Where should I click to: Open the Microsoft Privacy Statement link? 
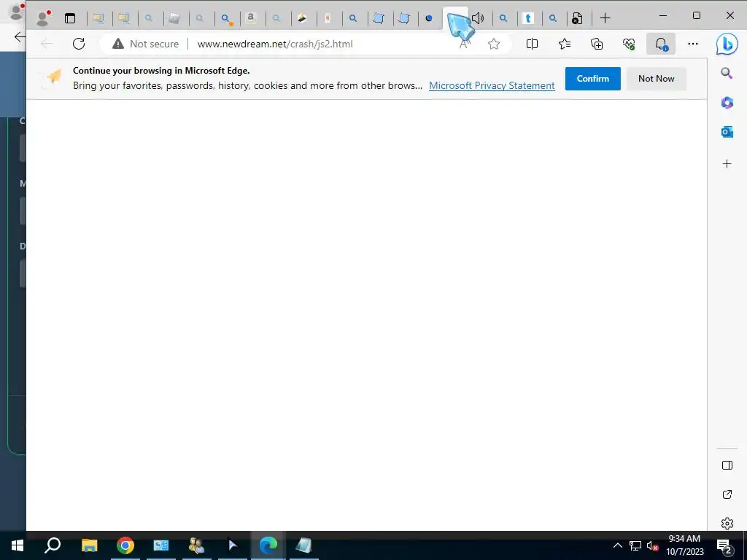[x=492, y=86]
